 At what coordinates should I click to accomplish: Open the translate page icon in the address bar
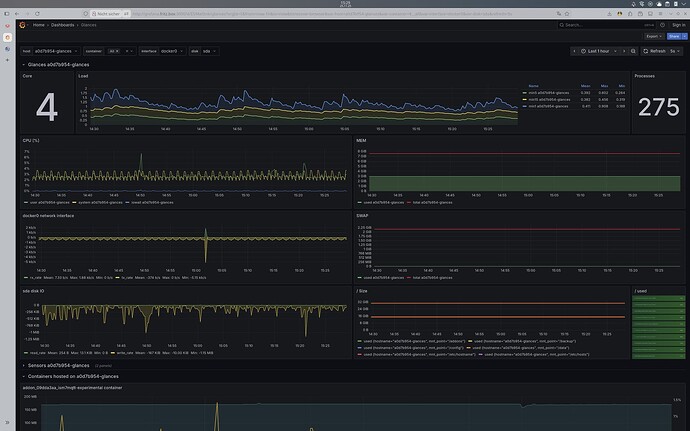(559, 14)
